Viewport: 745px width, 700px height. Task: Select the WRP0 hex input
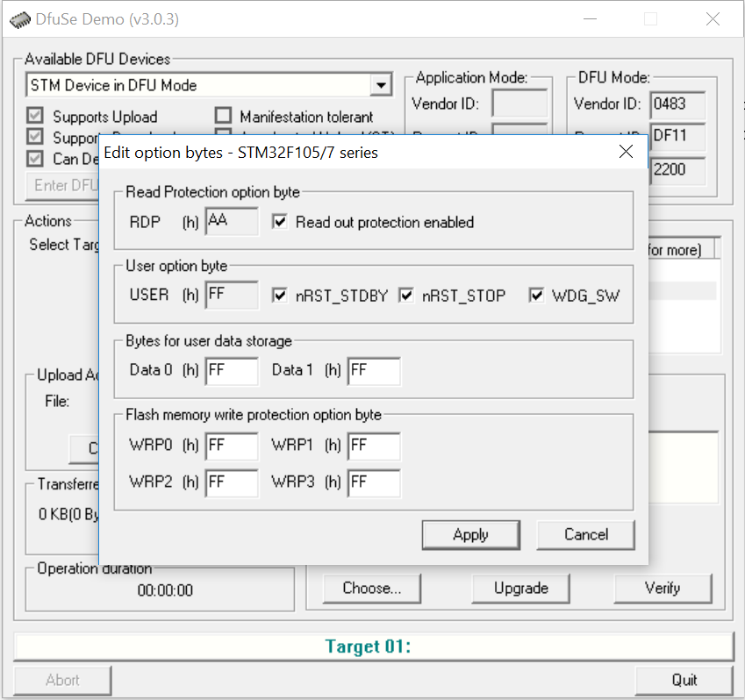coord(232,446)
